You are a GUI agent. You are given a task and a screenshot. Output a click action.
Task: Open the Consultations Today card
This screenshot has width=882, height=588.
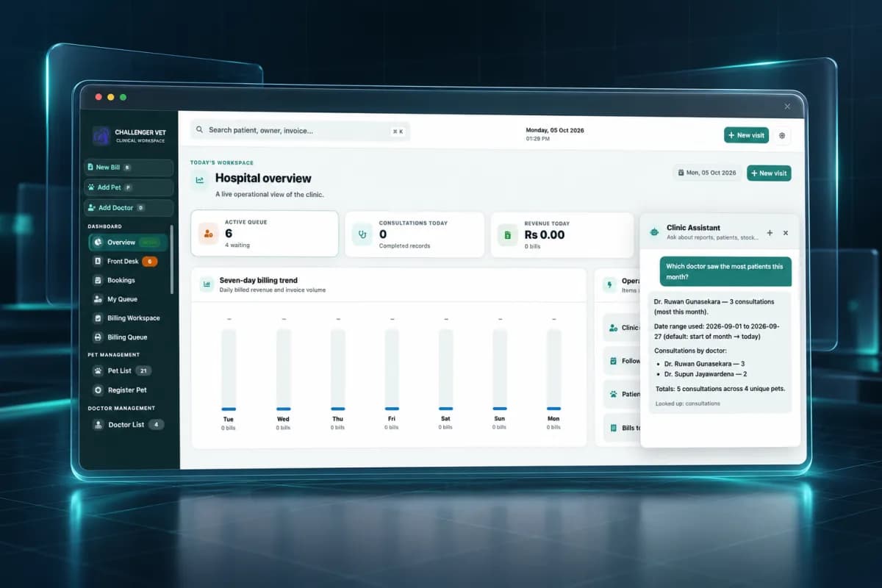(x=416, y=234)
